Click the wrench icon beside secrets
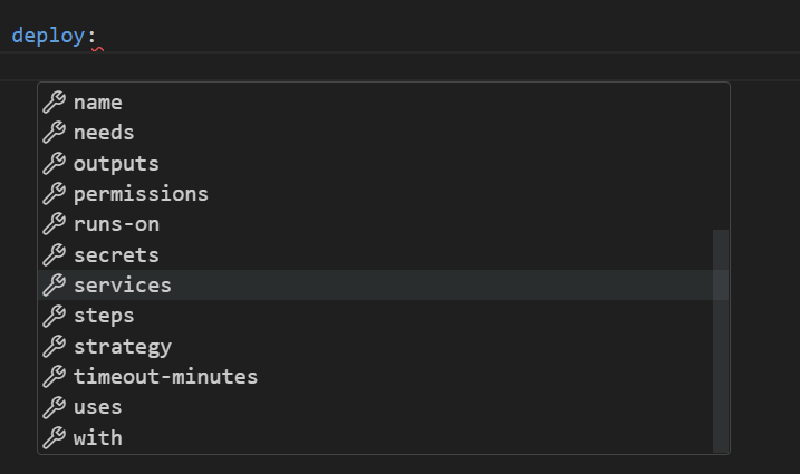This screenshot has width=800, height=474. [54, 255]
